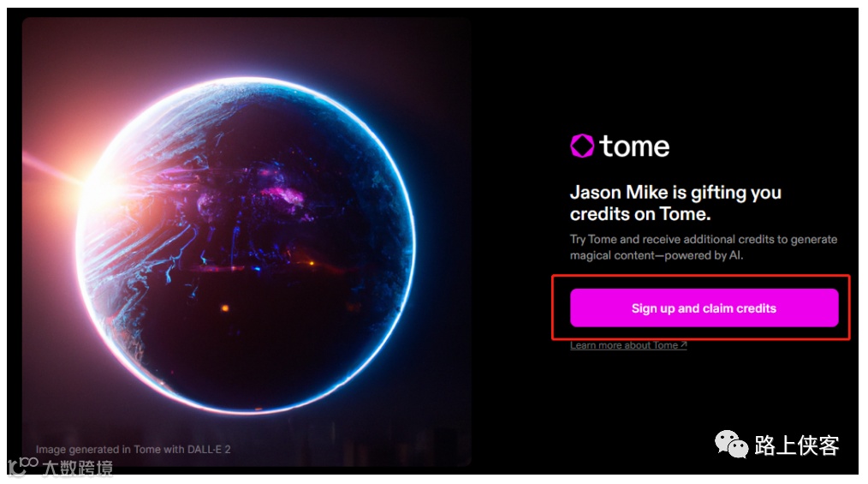This screenshot has height=484, width=868.
Task: Click the 大数跨境 watermark logo icon
Action: [x=23, y=466]
